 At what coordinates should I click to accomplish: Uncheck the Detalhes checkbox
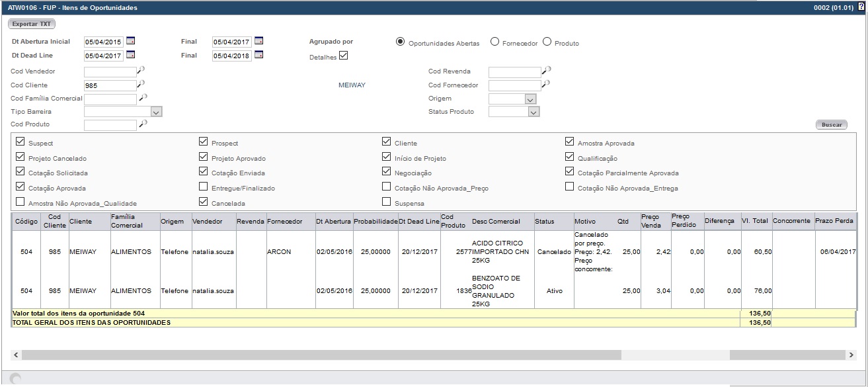click(x=343, y=56)
